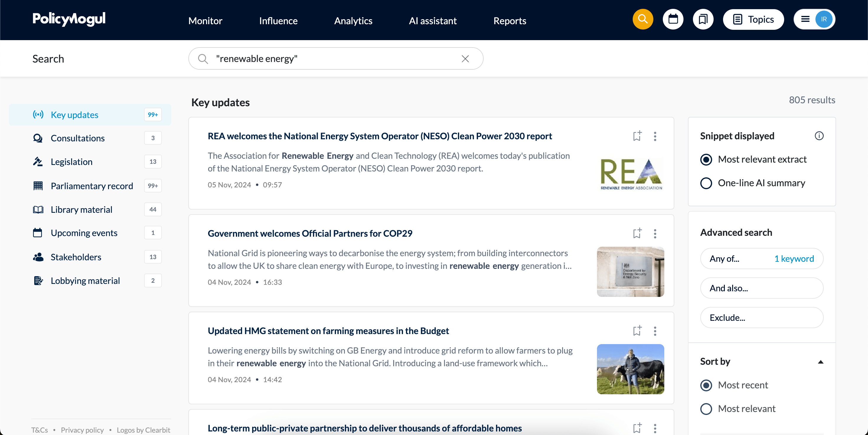Open three-dot menu for COP29 partners article
The width and height of the screenshot is (868, 435).
point(655,234)
